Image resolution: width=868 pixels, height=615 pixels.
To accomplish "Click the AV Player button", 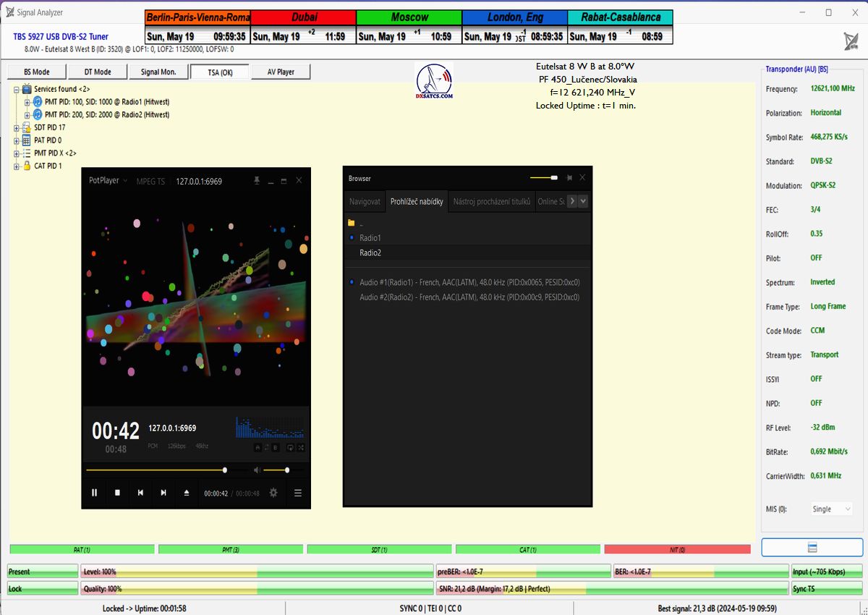I will coord(281,72).
